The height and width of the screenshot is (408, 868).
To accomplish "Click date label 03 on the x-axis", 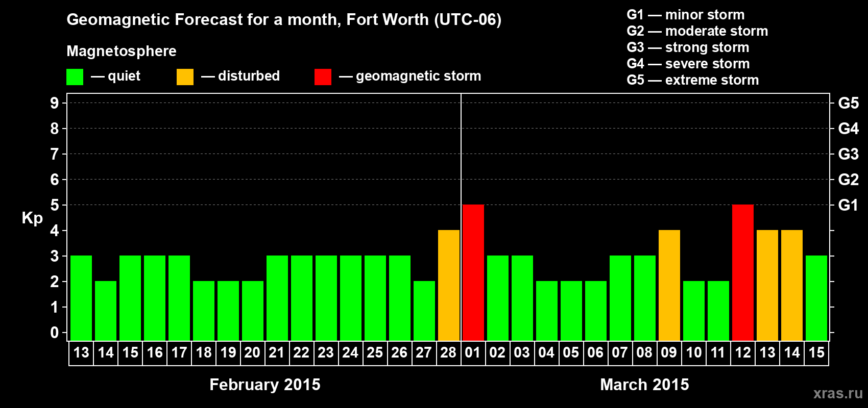I will pyautogui.click(x=522, y=353).
